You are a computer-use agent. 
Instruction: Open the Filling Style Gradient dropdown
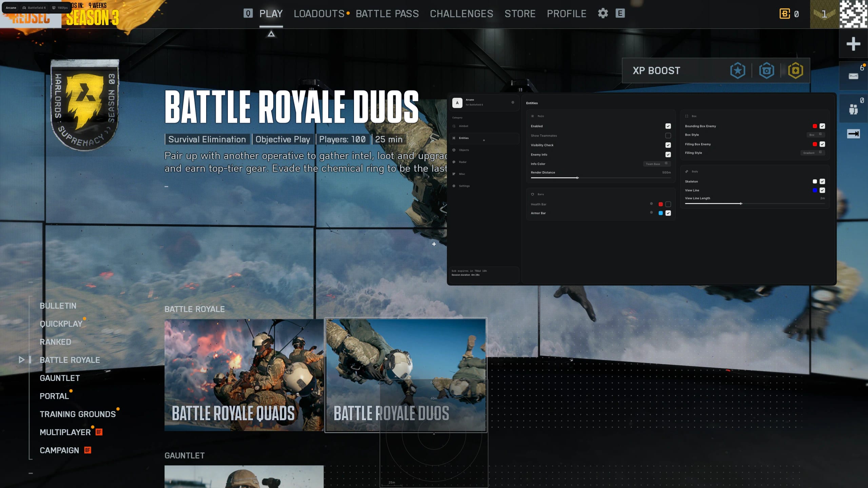pyautogui.click(x=813, y=153)
